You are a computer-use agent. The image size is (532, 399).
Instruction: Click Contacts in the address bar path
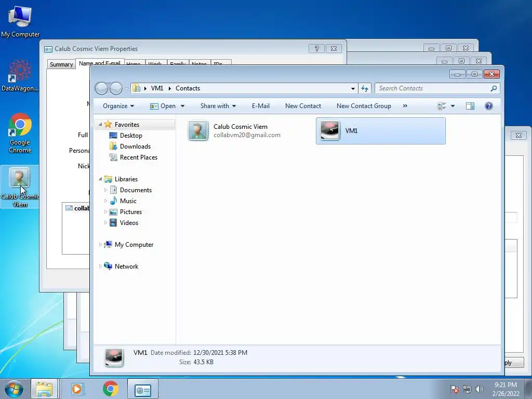tap(188, 88)
